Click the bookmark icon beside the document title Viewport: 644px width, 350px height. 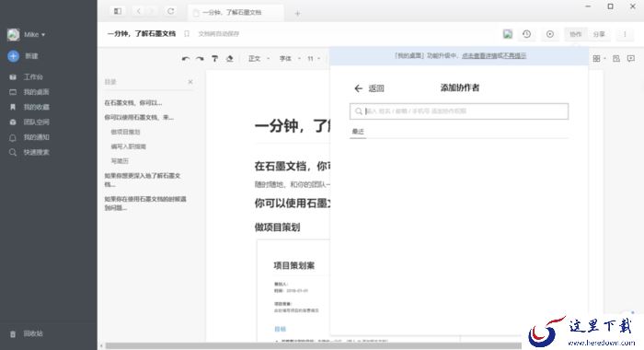187,34
